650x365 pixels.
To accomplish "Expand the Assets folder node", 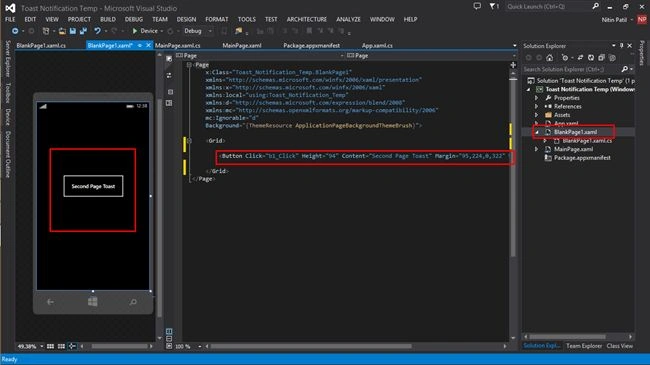I will click(536, 115).
